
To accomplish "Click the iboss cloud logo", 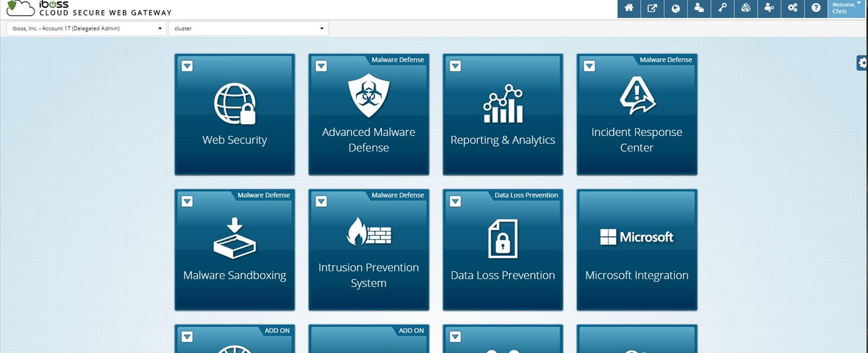I will pyautogui.click(x=21, y=8).
